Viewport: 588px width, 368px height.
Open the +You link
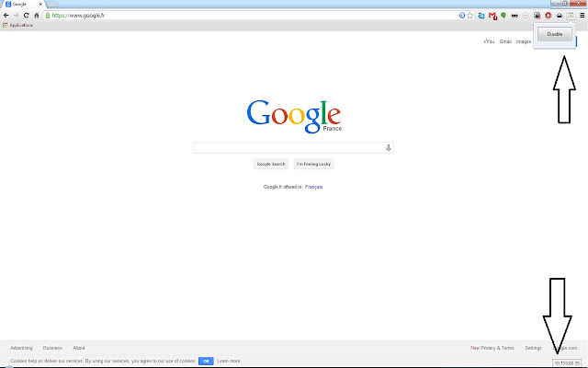(489, 41)
